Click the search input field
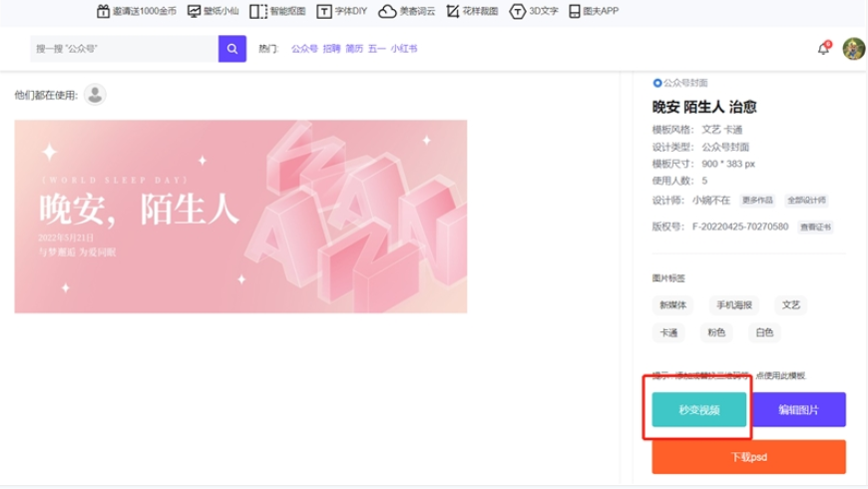 [124, 49]
